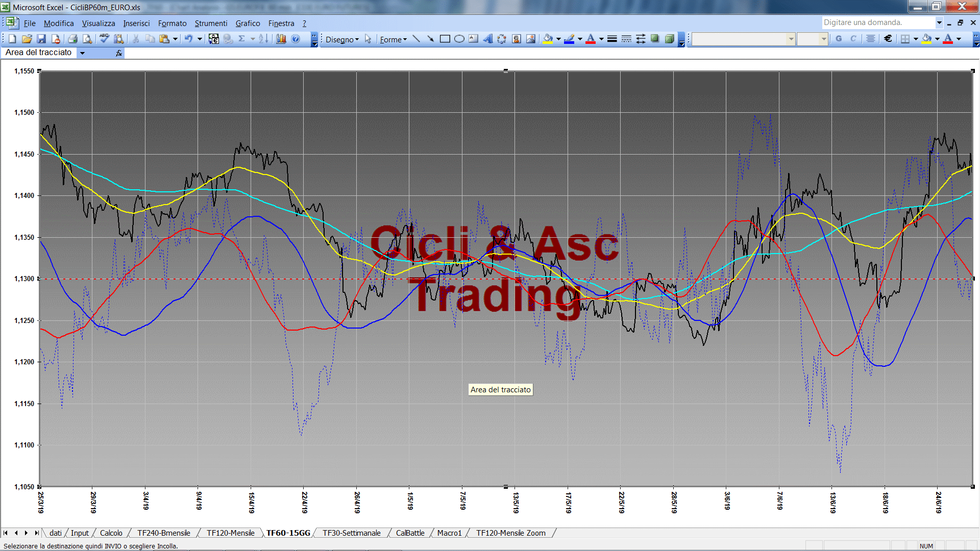Switch to the TF30-Settimanale sheet tab
Image resolution: width=980 pixels, height=551 pixels.
(351, 533)
